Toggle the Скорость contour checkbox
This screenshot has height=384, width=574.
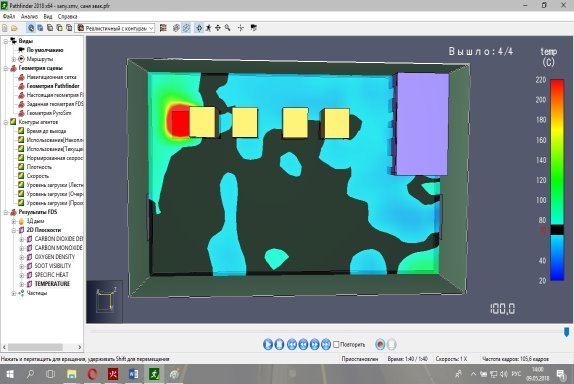(21, 176)
